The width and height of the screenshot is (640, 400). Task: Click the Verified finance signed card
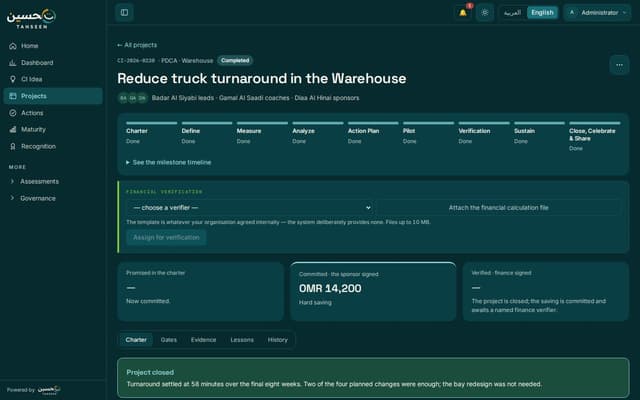[x=546, y=291]
